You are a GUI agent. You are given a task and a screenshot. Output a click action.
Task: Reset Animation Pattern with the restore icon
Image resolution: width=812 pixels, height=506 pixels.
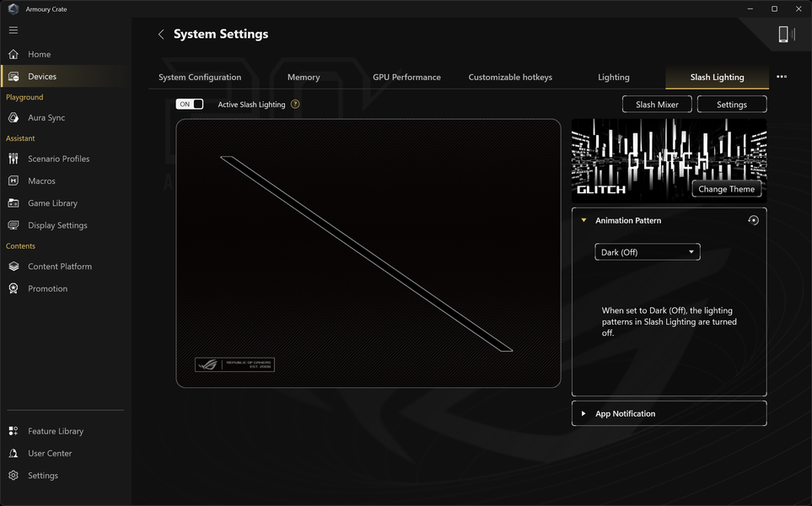(x=753, y=220)
